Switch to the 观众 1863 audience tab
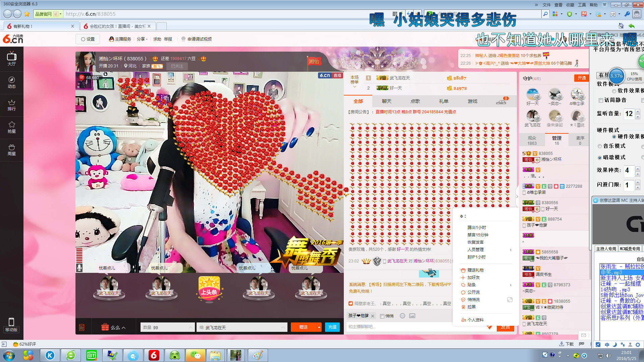 [532, 140]
